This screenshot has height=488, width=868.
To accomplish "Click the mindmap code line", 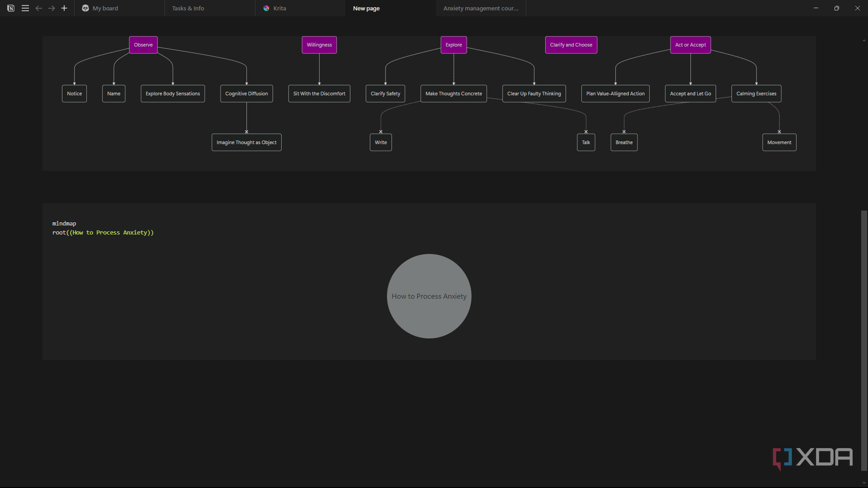I will click(64, 223).
